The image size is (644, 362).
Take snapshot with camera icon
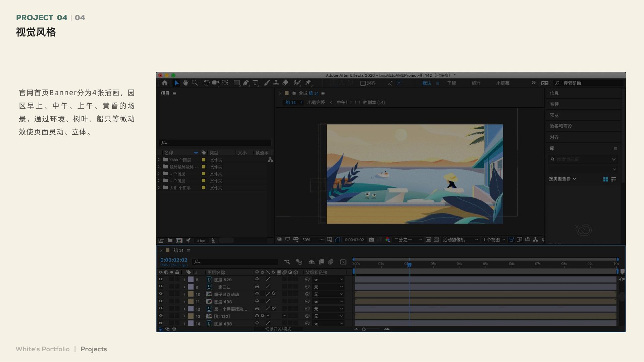tap(371, 240)
